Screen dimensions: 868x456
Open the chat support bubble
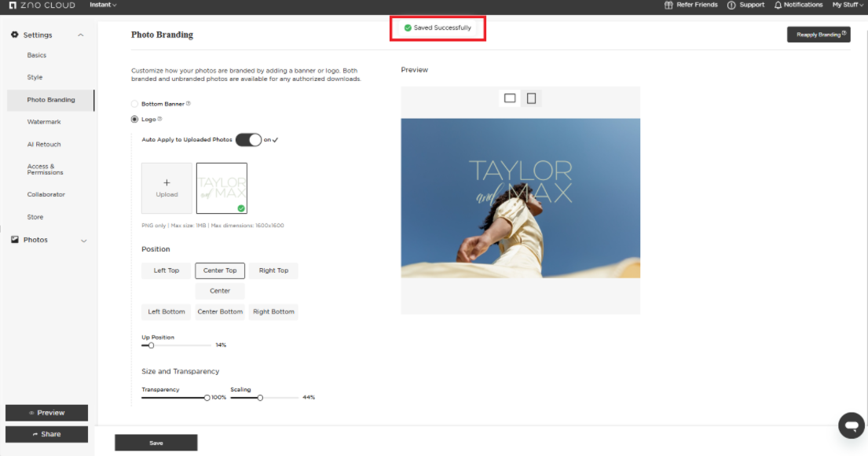pos(851,425)
